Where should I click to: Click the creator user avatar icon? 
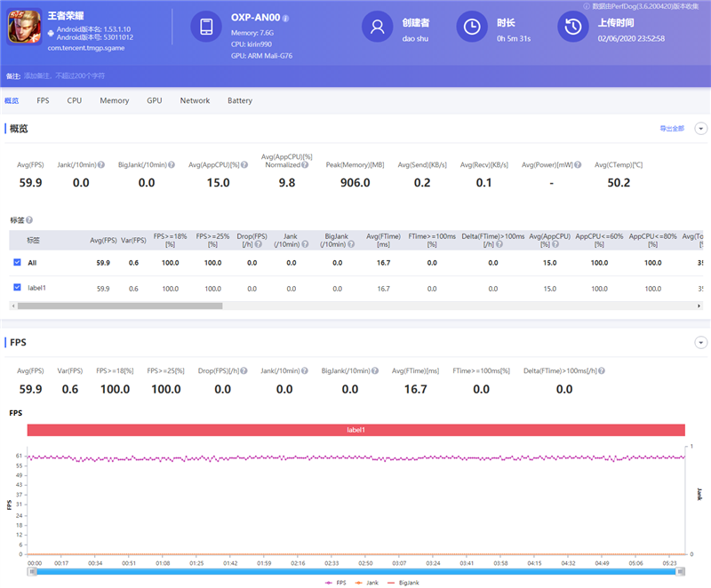click(x=378, y=27)
